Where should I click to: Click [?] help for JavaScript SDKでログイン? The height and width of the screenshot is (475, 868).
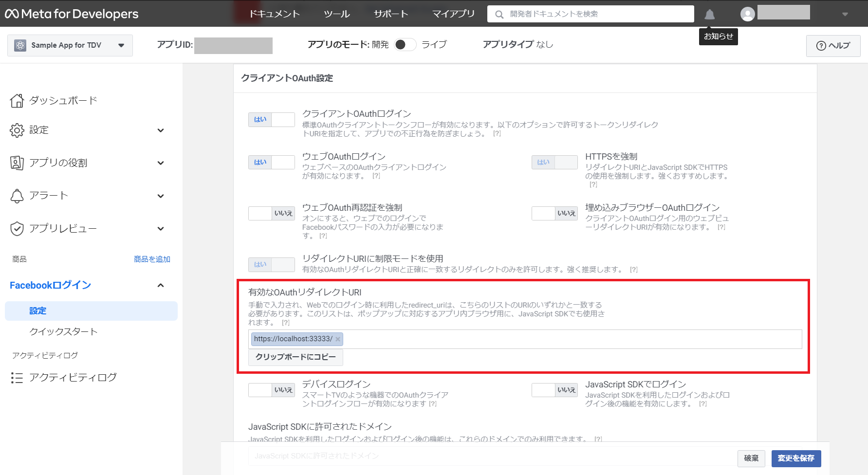(x=702, y=403)
